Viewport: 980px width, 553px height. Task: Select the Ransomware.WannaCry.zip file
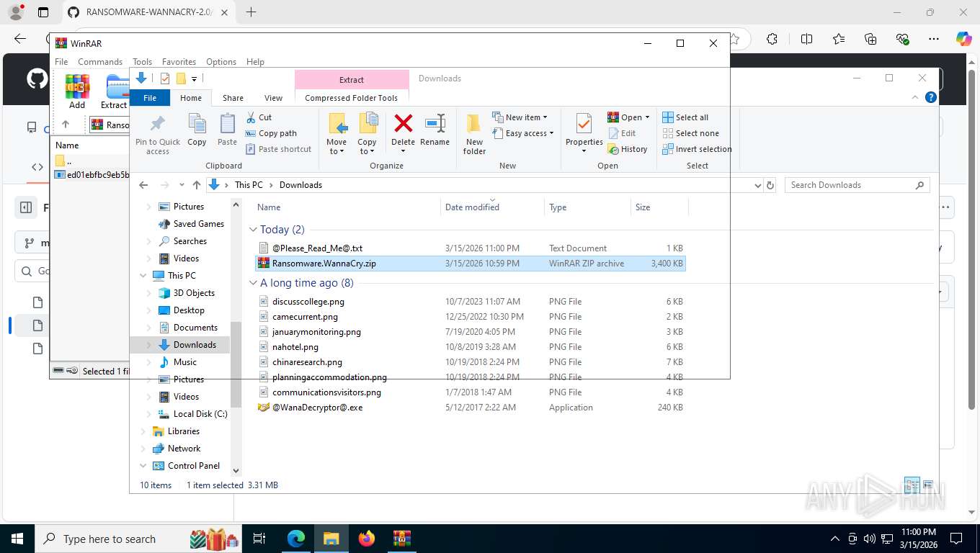471,264
